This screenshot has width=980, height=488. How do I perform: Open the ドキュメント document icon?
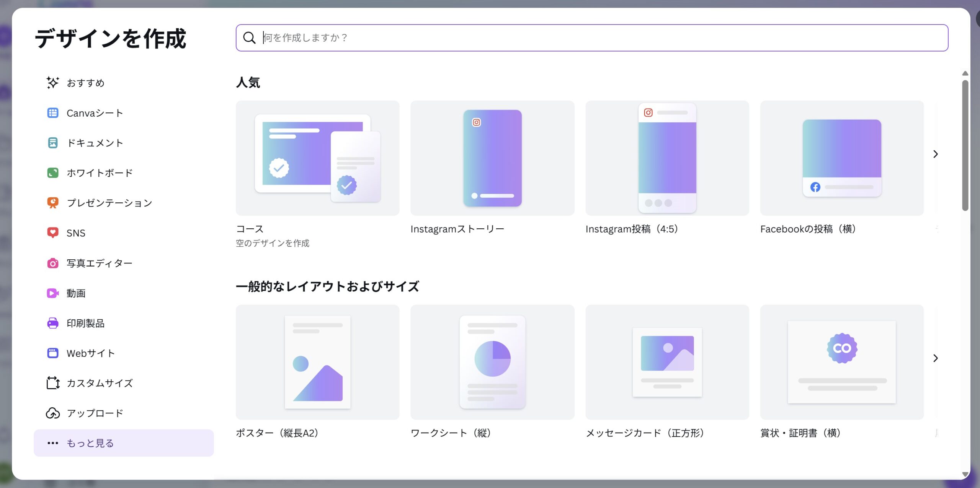click(53, 143)
